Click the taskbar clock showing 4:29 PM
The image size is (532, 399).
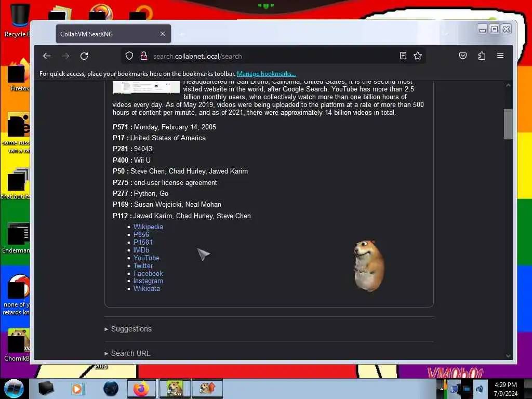pyautogui.click(x=506, y=389)
